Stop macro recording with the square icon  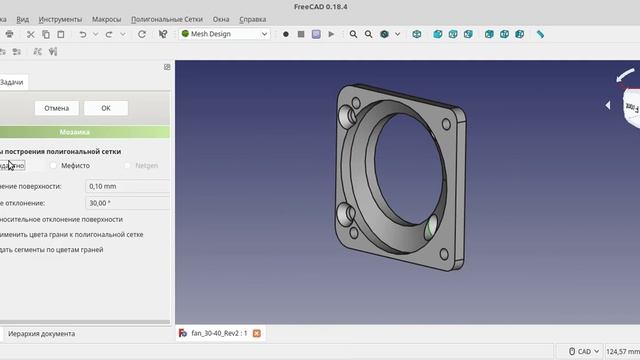(301, 34)
